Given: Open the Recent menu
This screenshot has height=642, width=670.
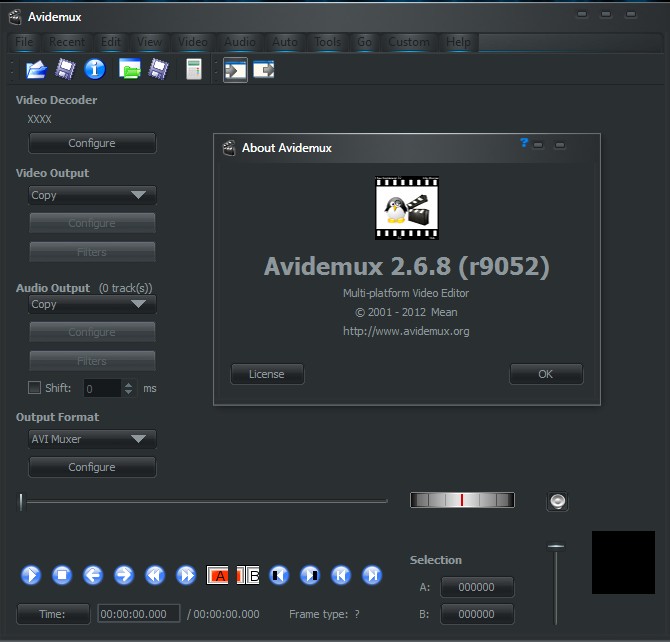Looking at the screenshot, I should pos(67,42).
